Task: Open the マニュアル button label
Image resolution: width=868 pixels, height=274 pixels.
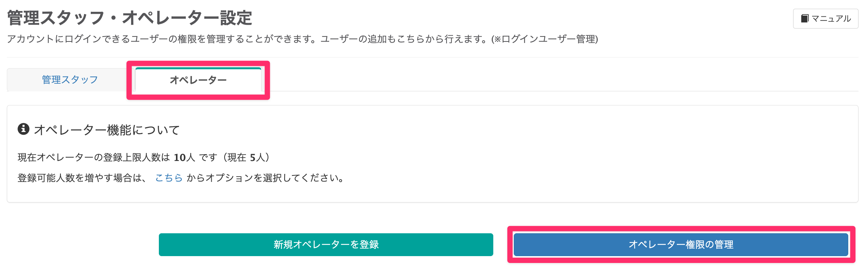Action: [x=831, y=19]
